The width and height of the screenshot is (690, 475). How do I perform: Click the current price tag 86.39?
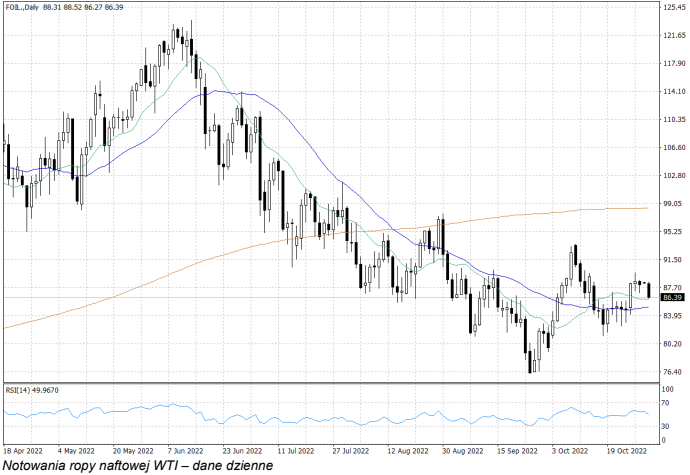click(x=672, y=298)
